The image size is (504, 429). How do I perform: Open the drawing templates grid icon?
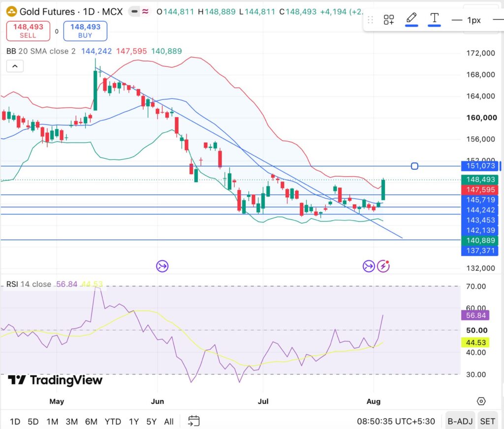pos(389,20)
